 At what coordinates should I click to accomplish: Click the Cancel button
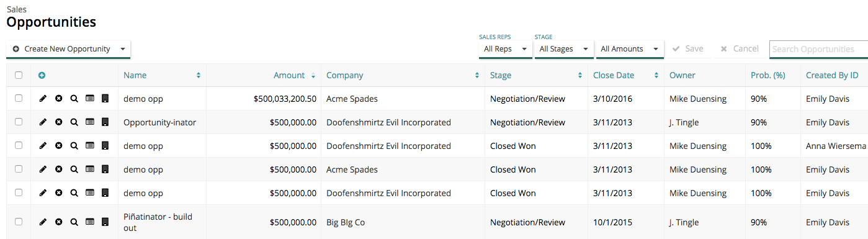tap(740, 48)
